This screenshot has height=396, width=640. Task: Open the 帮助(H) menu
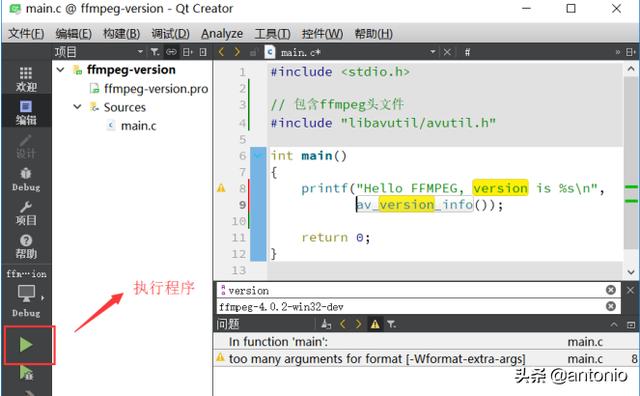373,33
